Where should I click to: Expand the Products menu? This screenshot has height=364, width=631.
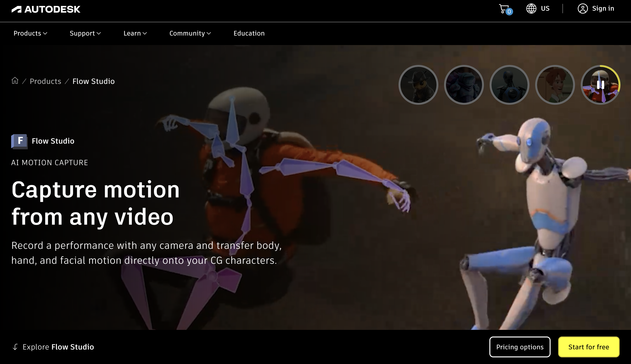click(30, 33)
